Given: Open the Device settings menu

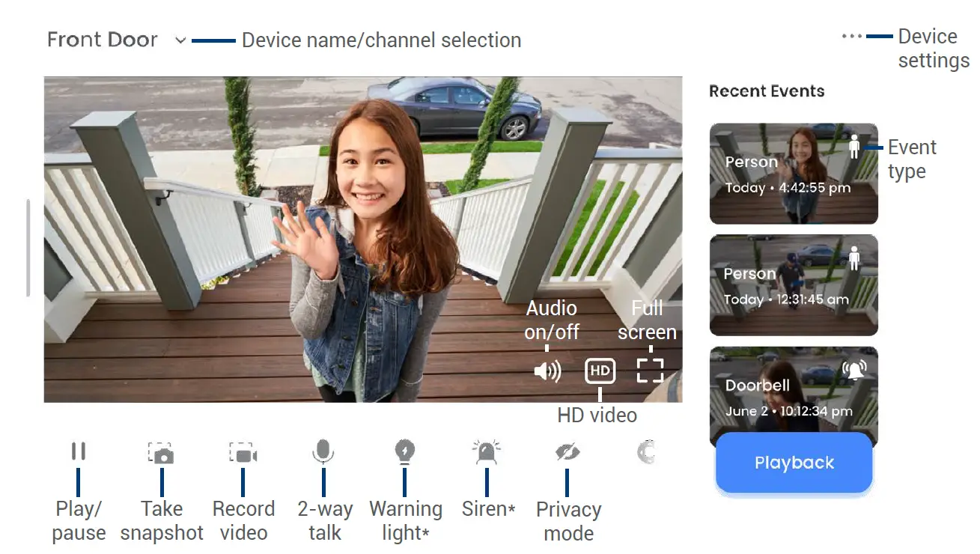Looking at the screenshot, I should 852,35.
